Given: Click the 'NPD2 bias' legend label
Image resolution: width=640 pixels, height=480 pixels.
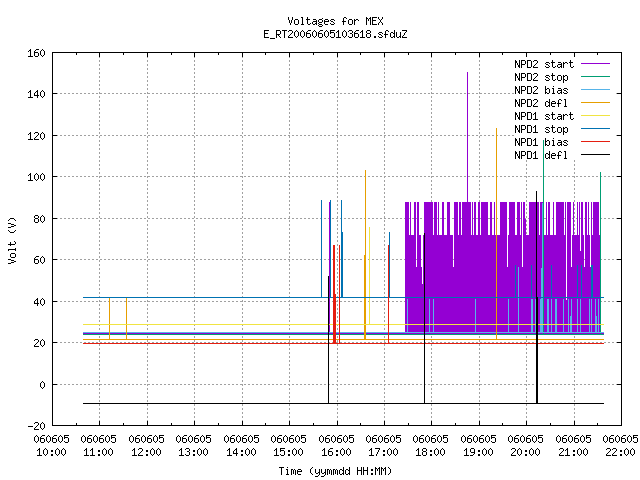Looking at the screenshot, I should [541, 90].
